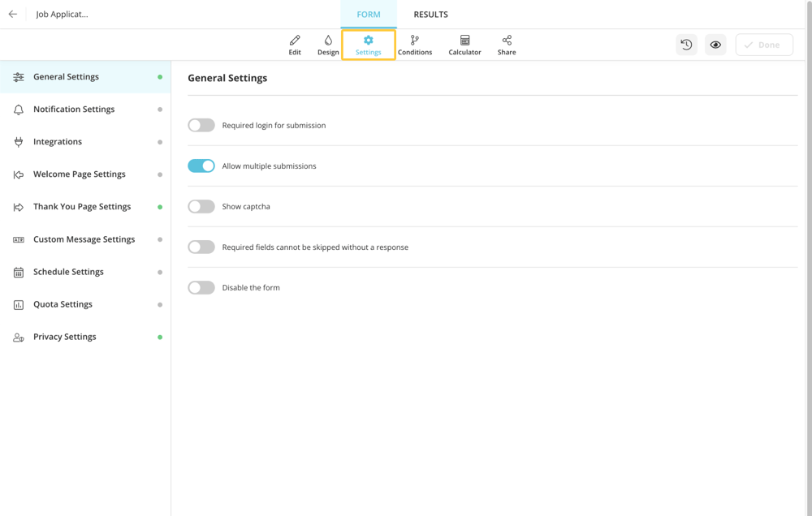Toggle Disable the form switch
This screenshot has height=516, width=812.
(x=201, y=287)
